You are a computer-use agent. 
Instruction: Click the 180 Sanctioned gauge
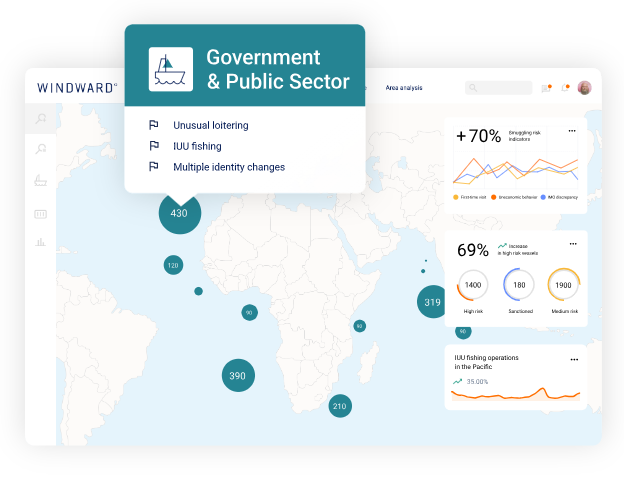point(519,285)
